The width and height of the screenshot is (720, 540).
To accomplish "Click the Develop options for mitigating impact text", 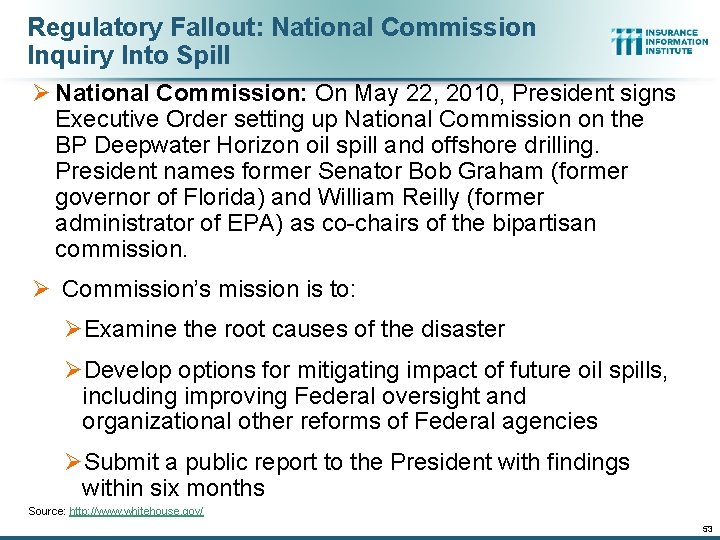I will pyautogui.click(x=375, y=371).
